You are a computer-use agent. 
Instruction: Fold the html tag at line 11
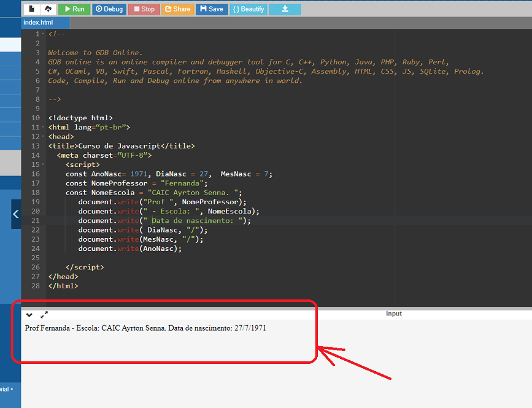(43, 128)
